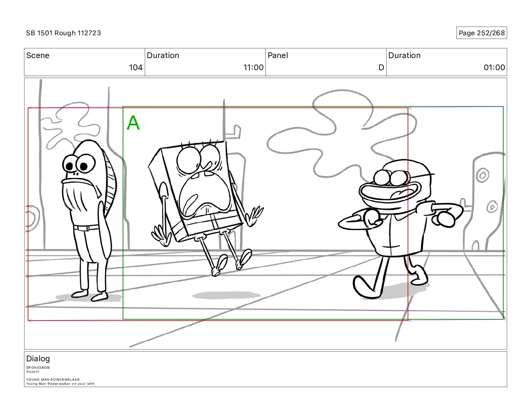Viewport: 532px width, 411px height.
Task: Click the Duration label above '01:00'
Action: coord(404,55)
